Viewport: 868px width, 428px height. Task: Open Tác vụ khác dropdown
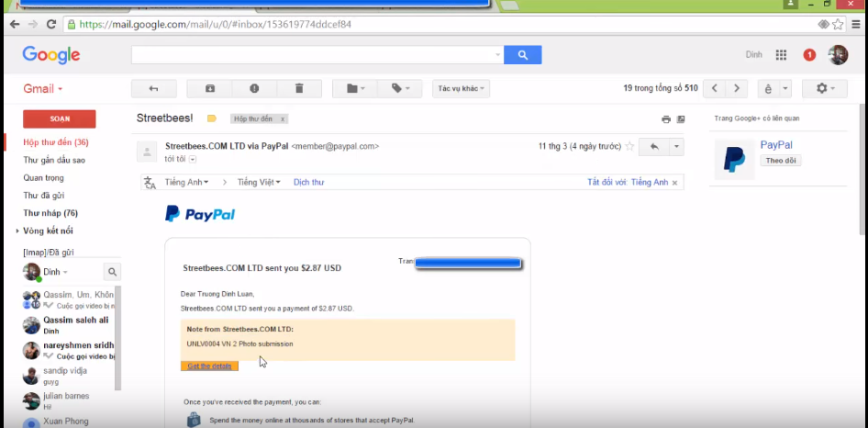click(462, 89)
